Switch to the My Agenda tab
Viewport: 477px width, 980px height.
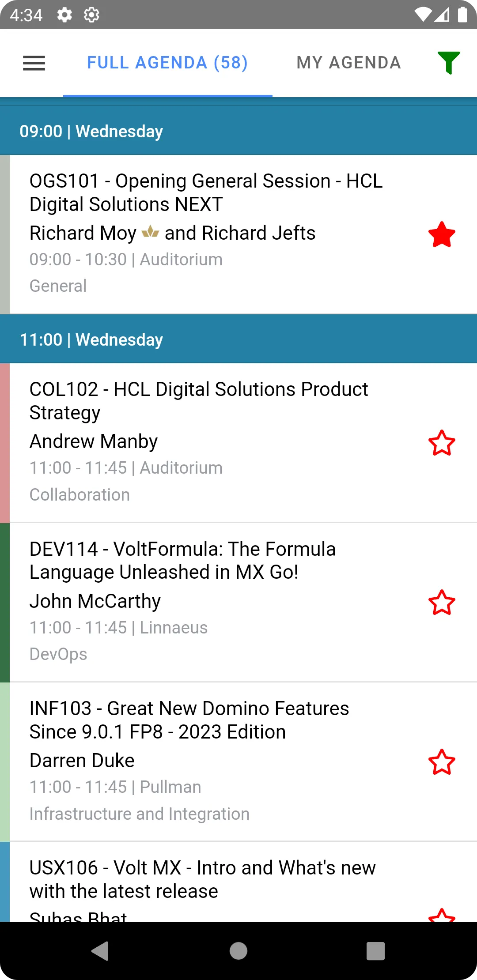point(348,63)
